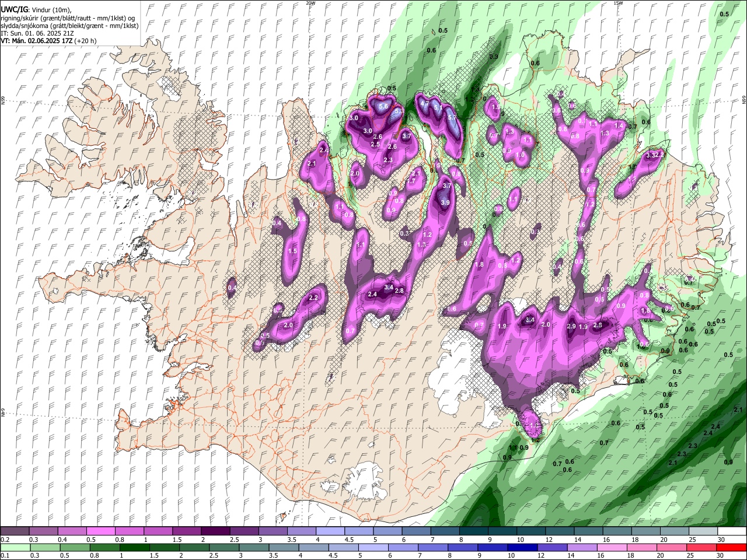Click the '20W' longitude label at top
Viewport: 747px width, 560px height.
click(x=310, y=2)
